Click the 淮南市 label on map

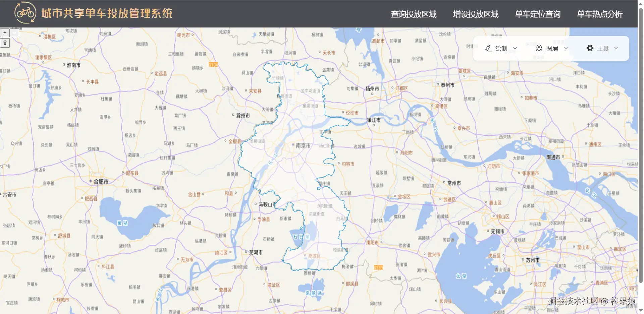pyautogui.click(x=73, y=65)
